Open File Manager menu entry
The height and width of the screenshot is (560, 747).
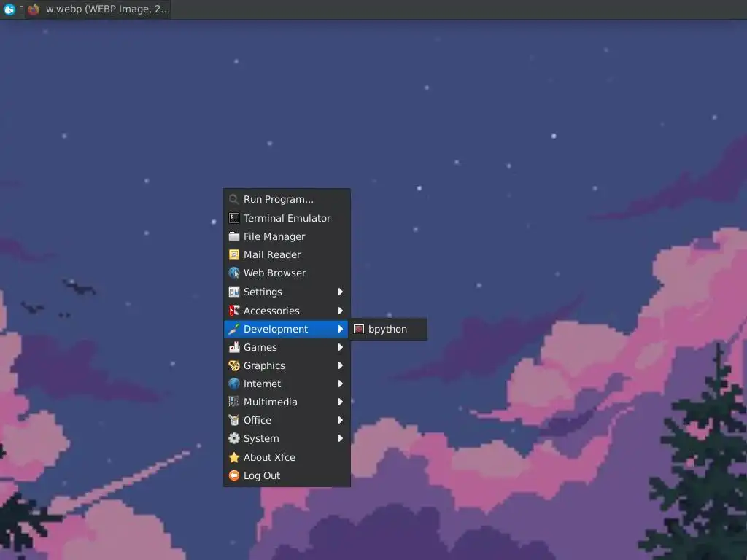click(x=287, y=236)
